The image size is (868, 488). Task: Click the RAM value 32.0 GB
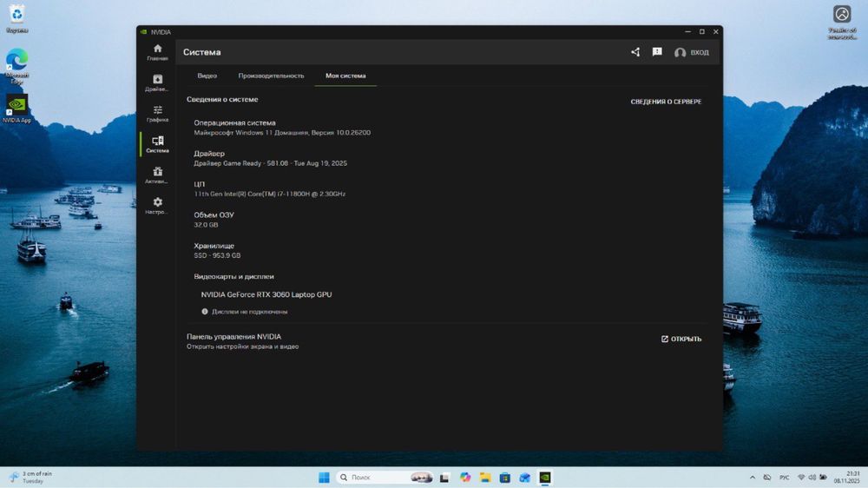coord(206,225)
